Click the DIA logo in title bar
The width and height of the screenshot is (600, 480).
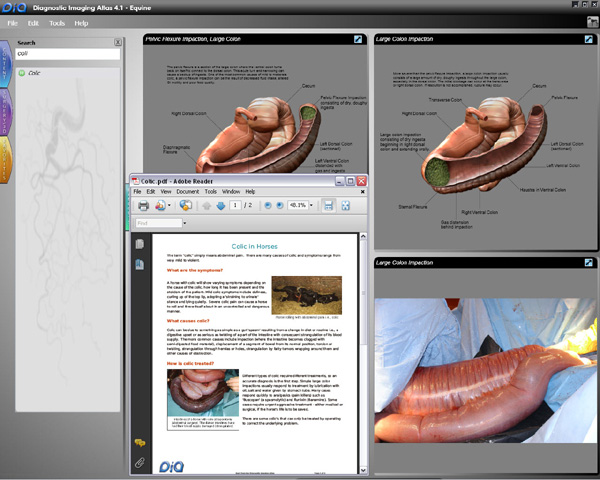click(x=14, y=8)
